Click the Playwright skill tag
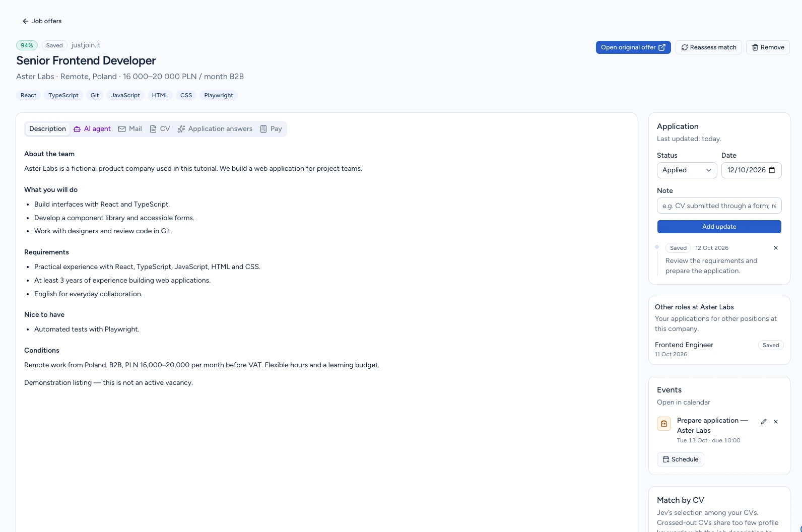This screenshot has width=802, height=532. click(219, 95)
